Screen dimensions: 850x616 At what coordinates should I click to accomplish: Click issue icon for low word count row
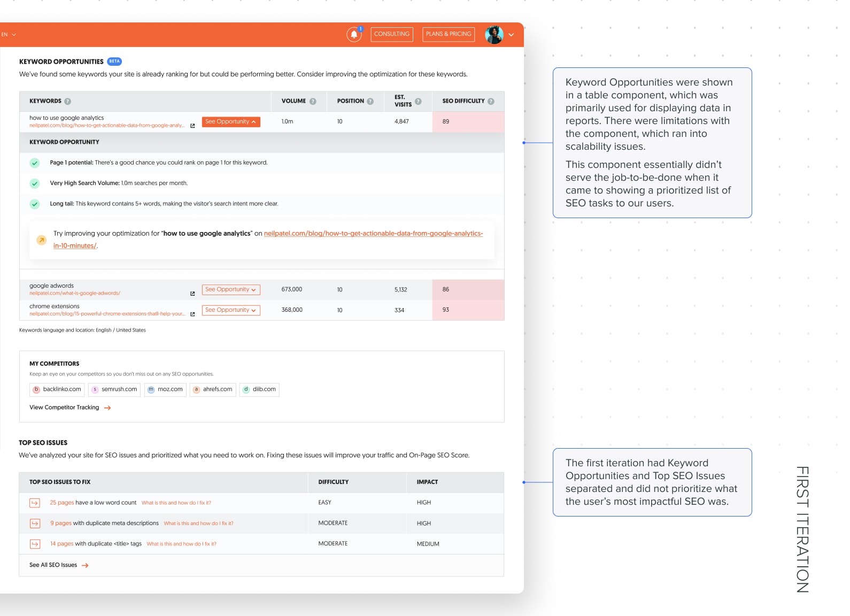pos(35,503)
